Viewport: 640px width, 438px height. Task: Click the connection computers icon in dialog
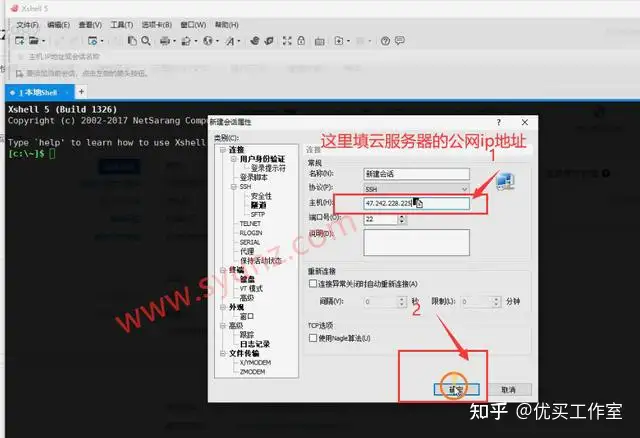pos(505,181)
